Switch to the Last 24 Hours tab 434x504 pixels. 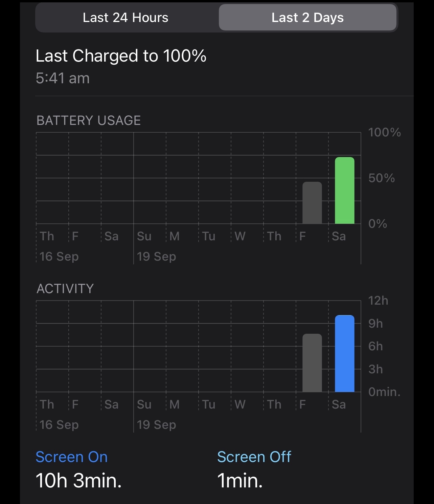[125, 18]
